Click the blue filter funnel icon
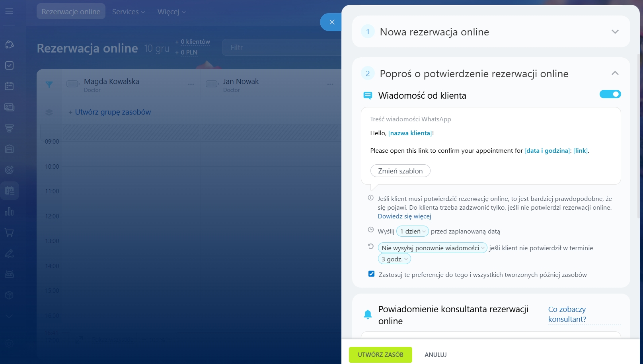Viewport: 643px width, 364px height. coord(49,84)
